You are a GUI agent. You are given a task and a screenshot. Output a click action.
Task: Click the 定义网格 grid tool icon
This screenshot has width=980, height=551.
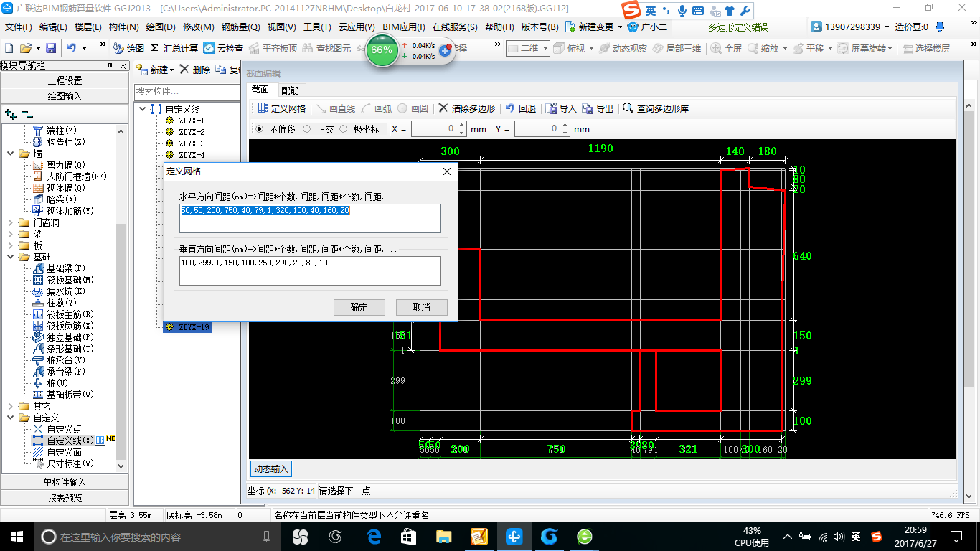click(263, 108)
